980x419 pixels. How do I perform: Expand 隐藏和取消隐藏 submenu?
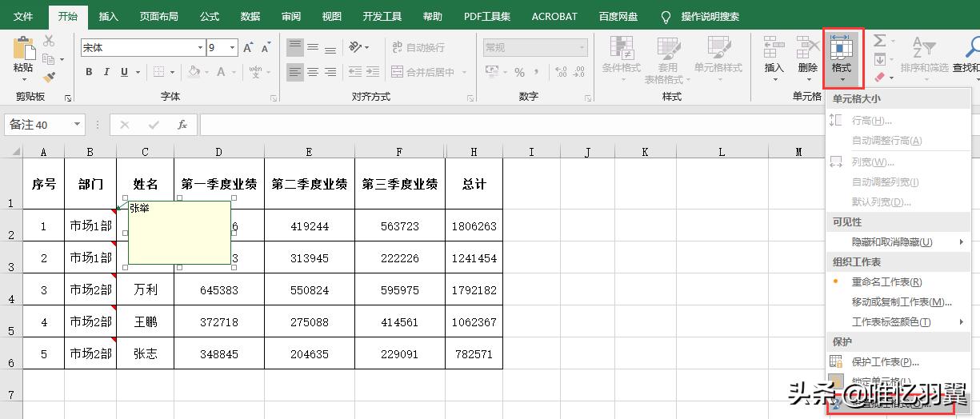[x=898, y=241]
